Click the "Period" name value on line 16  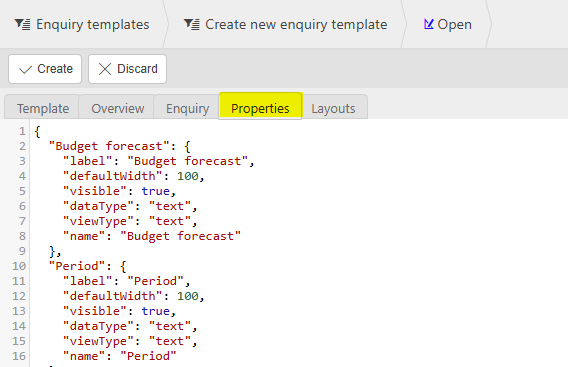tap(148, 356)
